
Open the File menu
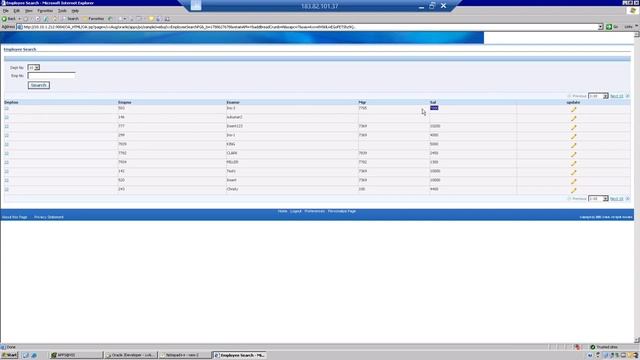6,11
